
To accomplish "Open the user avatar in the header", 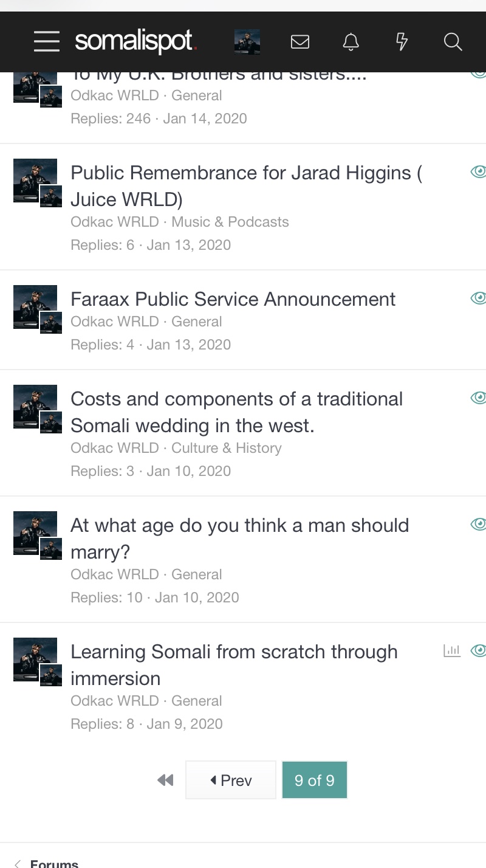I will pos(247,42).
